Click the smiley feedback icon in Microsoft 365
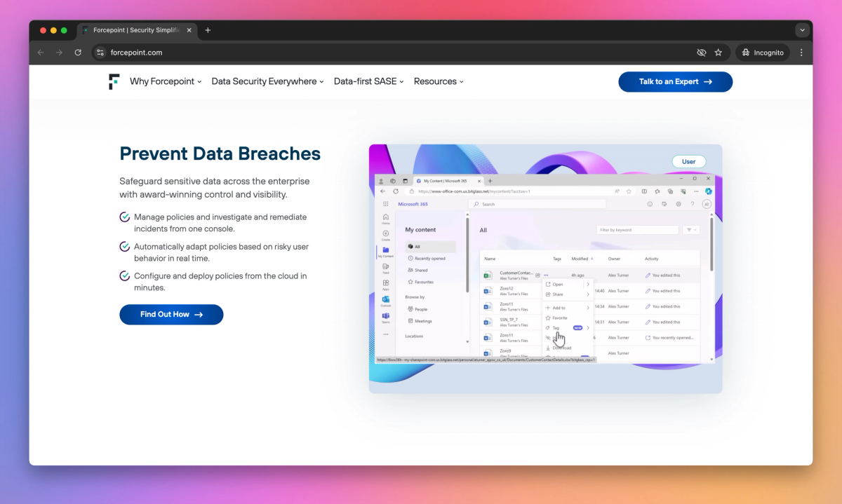This screenshot has height=504, width=842. (x=649, y=204)
